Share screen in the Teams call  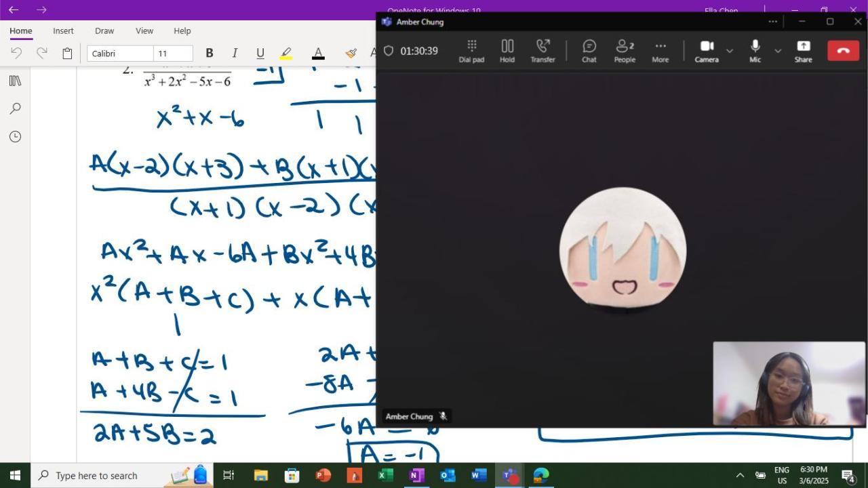(803, 51)
